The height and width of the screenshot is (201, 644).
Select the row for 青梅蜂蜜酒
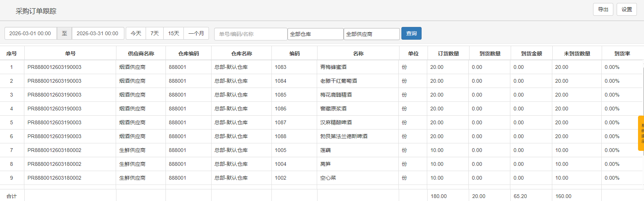pyautogui.click(x=333, y=67)
